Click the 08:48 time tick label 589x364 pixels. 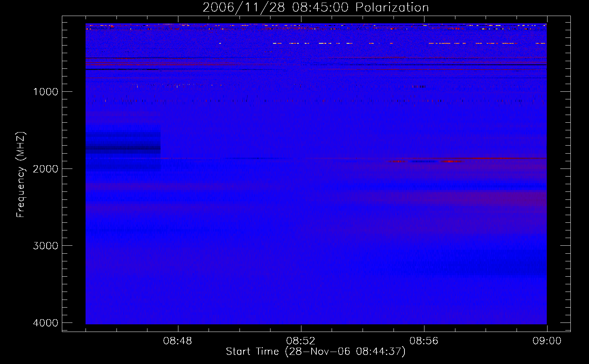point(178,341)
